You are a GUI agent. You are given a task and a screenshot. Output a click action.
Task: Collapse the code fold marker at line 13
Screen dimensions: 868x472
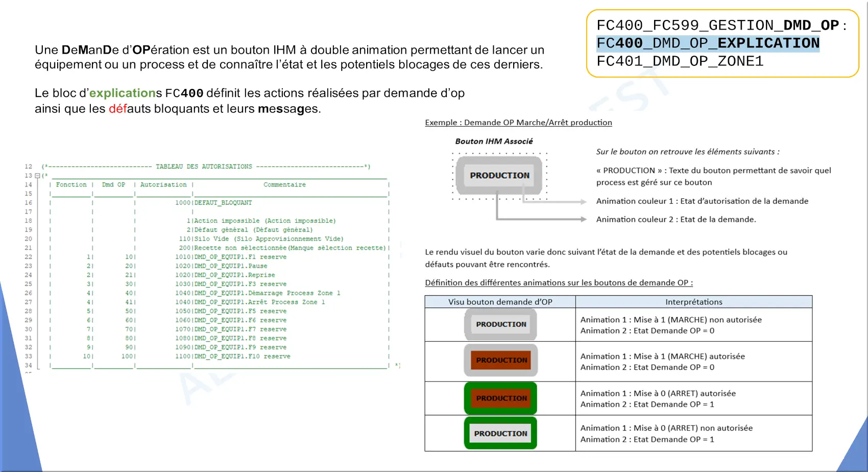click(x=37, y=176)
